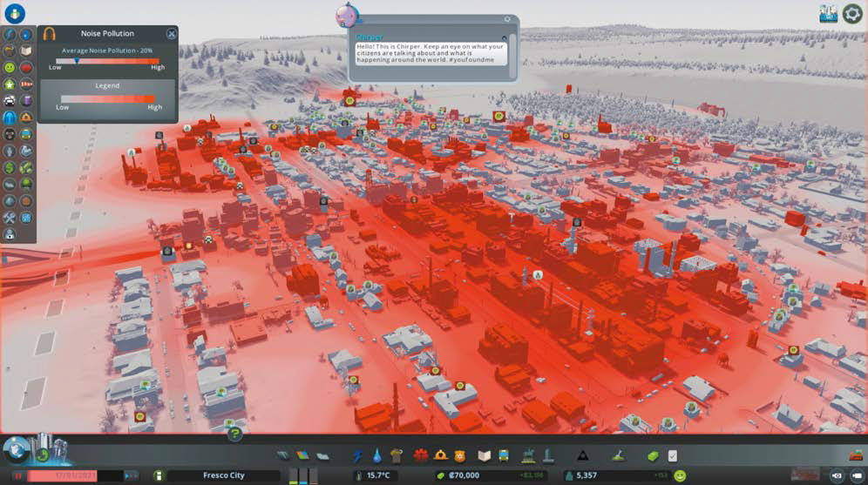Open the Water info view
The width and height of the screenshot is (868, 485).
[x=26, y=34]
